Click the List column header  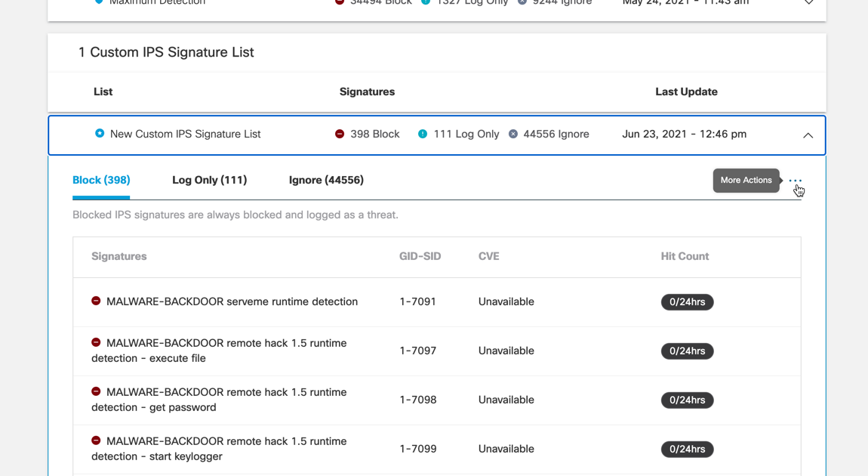103,91
